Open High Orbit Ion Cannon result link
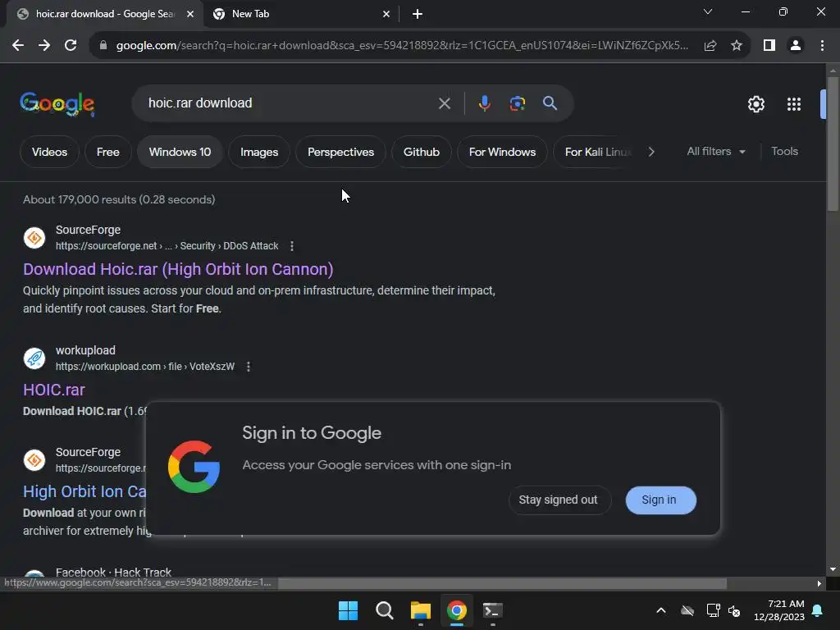 (x=84, y=491)
